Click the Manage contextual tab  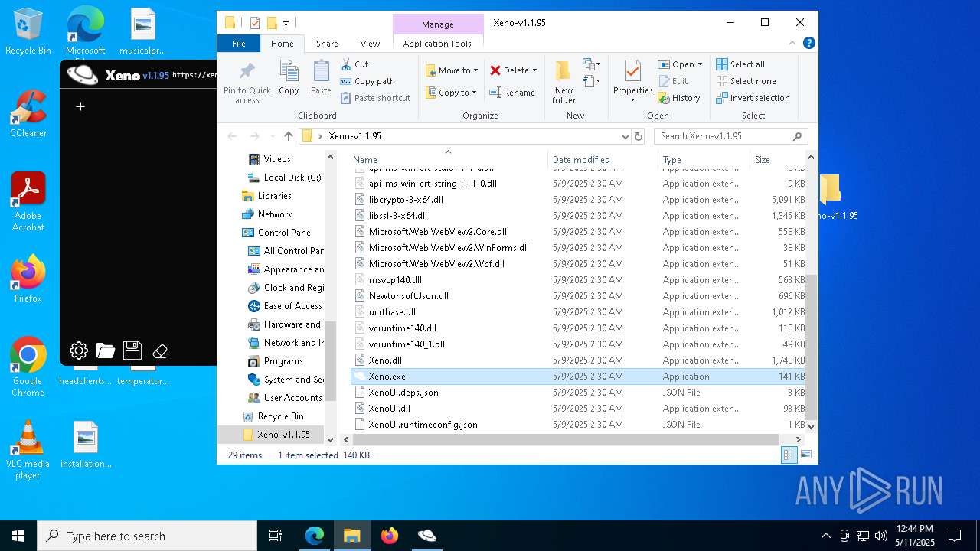point(438,24)
